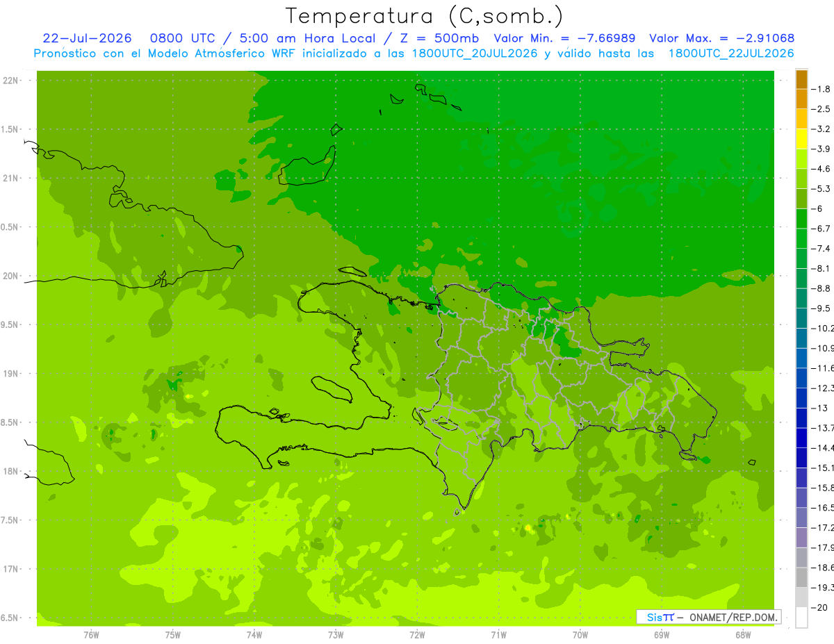Click the '-16.5' legend value
The height and width of the screenshot is (644, 834).
(x=823, y=508)
